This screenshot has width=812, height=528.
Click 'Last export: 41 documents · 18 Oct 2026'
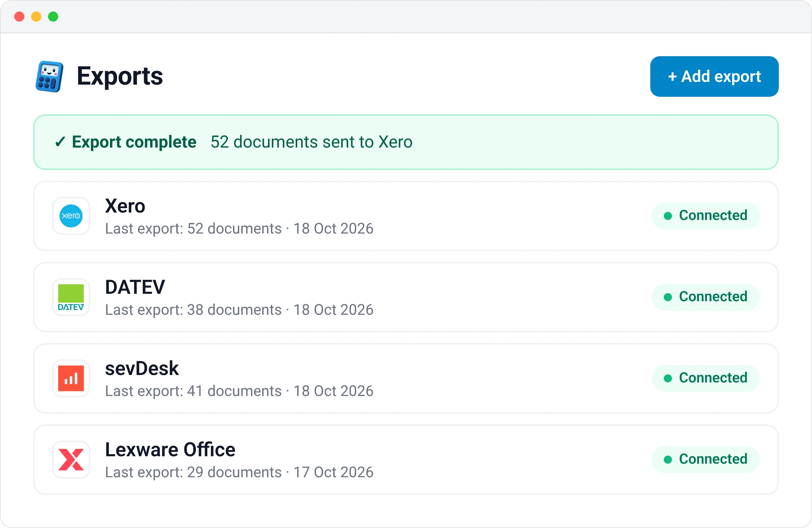(239, 391)
